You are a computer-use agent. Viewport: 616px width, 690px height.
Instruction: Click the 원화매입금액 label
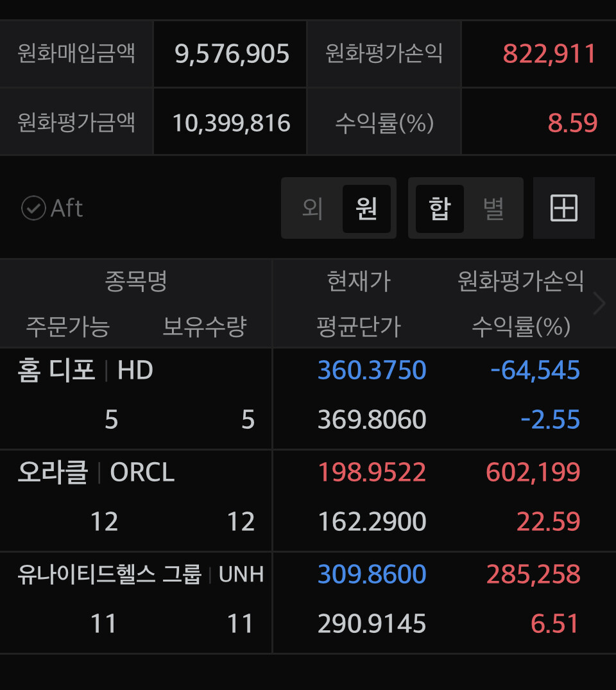(x=76, y=53)
